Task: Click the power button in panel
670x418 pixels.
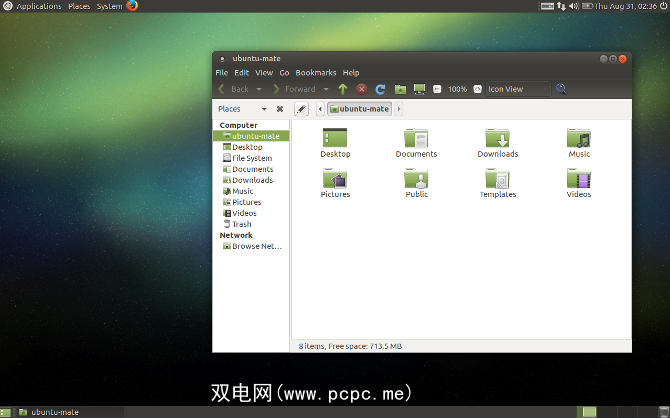Action: coord(664,6)
